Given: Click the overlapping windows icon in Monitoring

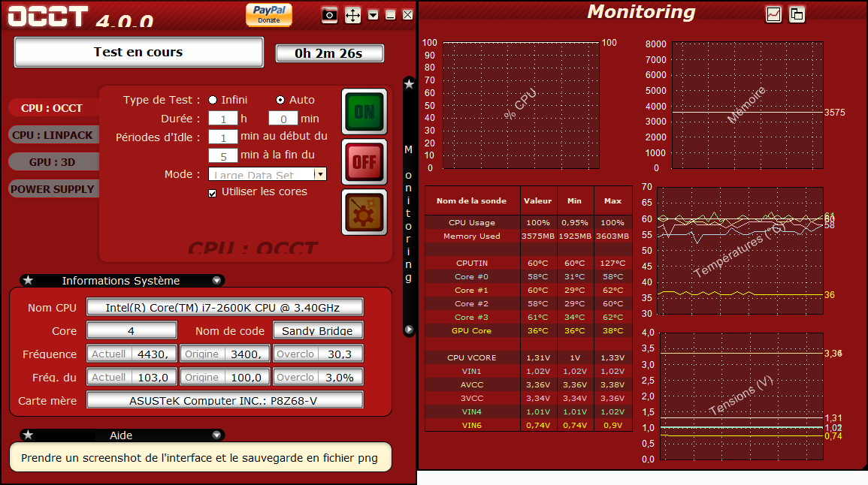Looking at the screenshot, I should click(x=797, y=14).
